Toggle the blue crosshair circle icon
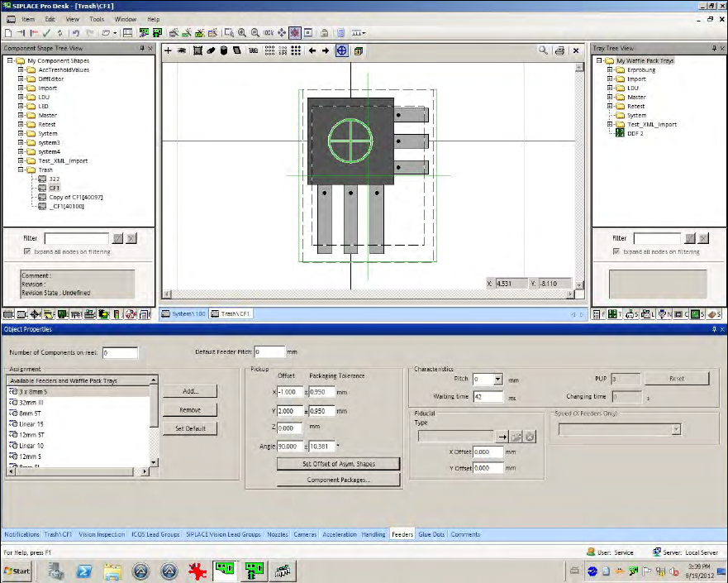This screenshot has height=583, width=728. (341, 50)
